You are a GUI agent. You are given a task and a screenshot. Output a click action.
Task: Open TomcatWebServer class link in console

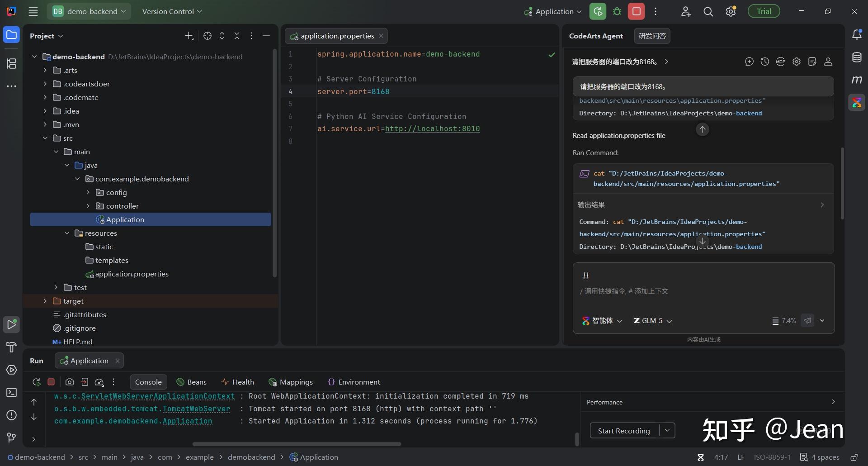[196, 409]
